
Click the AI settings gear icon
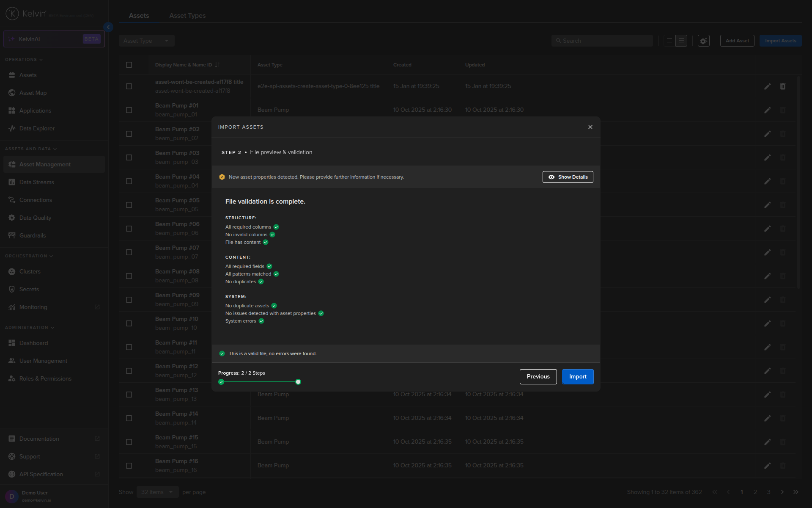point(703,41)
